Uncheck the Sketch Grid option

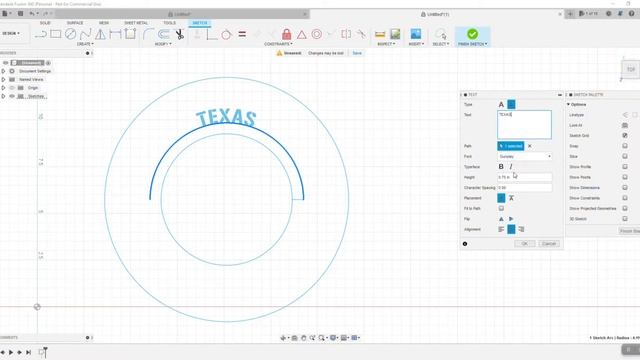coord(625,136)
